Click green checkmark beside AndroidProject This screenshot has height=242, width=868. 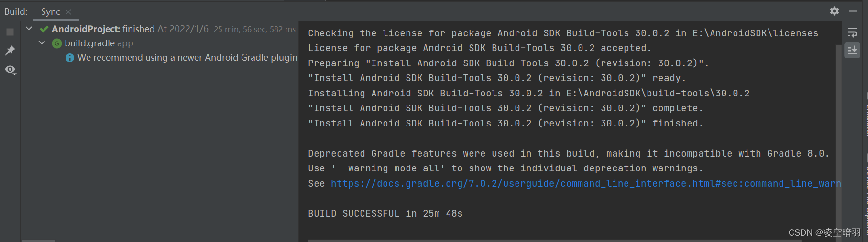(x=44, y=29)
